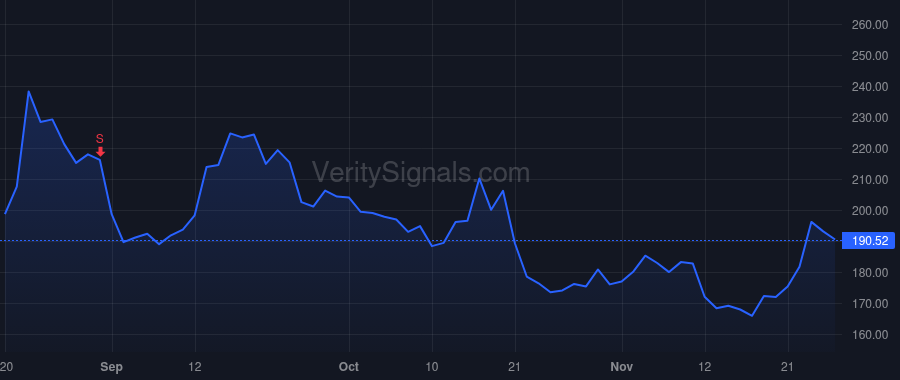Image resolution: width=900 pixels, height=380 pixels.
Task: Click the 230.00 price axis label
Action: click(x=870, y=118)
